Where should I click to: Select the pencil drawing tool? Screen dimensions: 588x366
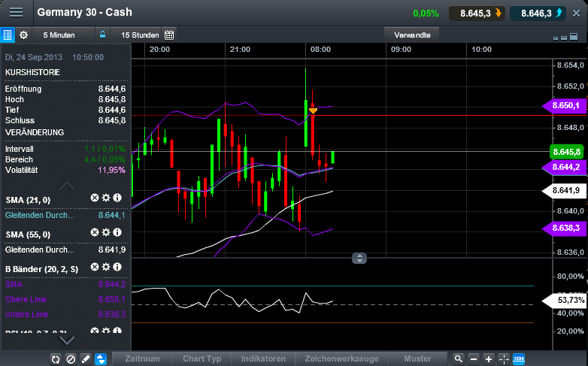(x=86, y=359)
